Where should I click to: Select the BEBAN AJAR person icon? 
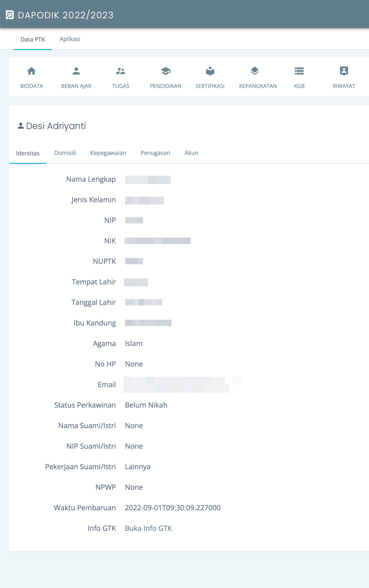click(x=76, y=71)
